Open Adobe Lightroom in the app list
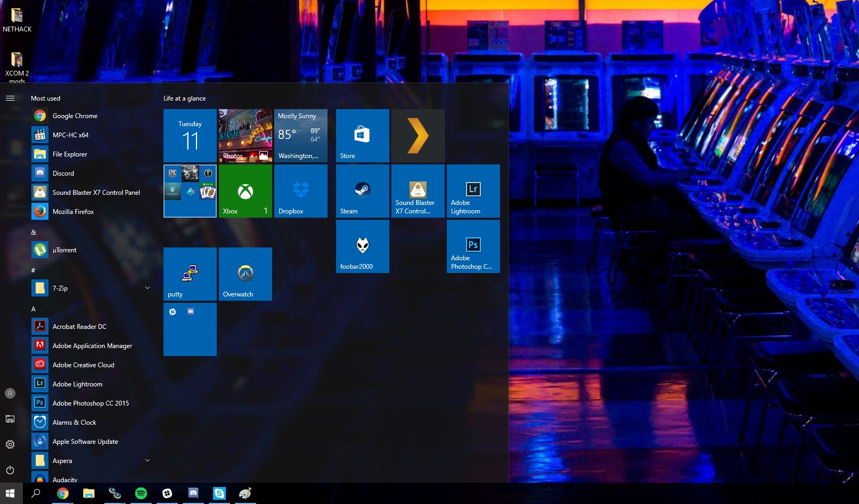 click(x=91, y=384)
